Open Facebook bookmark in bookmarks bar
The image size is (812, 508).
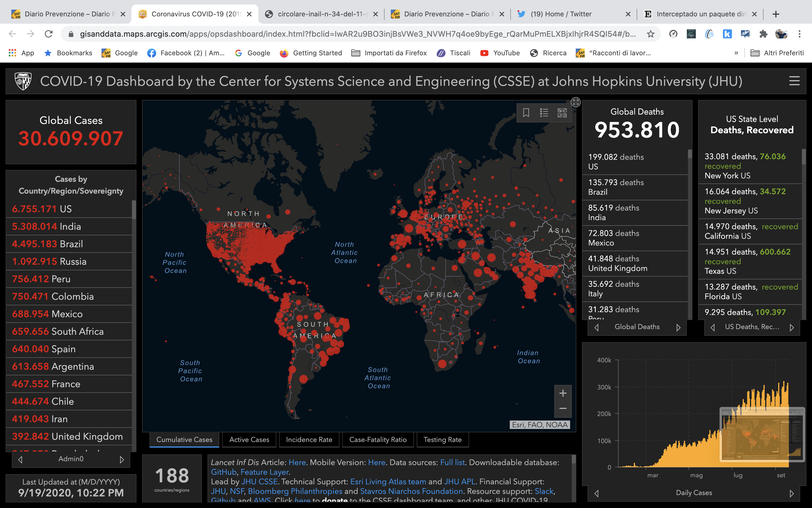(186, 53)
